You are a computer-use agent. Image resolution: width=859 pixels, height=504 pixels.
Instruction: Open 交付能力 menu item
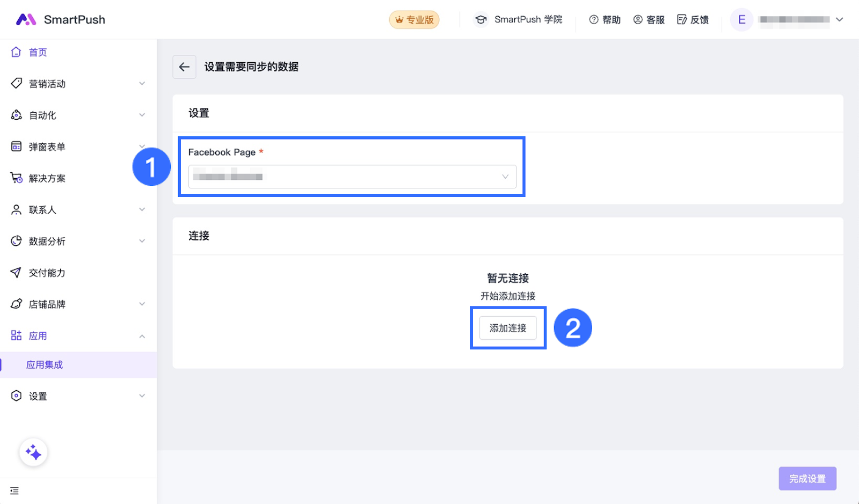(47, 273)
